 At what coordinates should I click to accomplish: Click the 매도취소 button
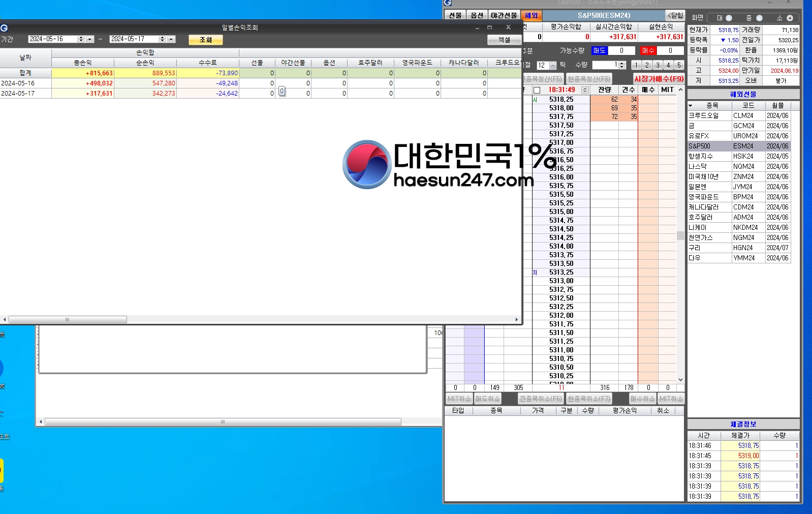pos(488,399)
